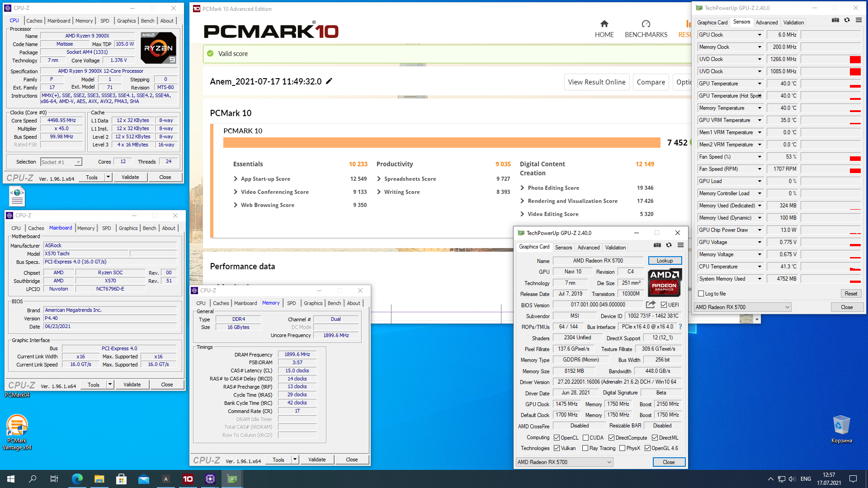Toggle UEFI checkbox in GPU-Z
Viewport: 868px width, 488px height.
(664, 305)
